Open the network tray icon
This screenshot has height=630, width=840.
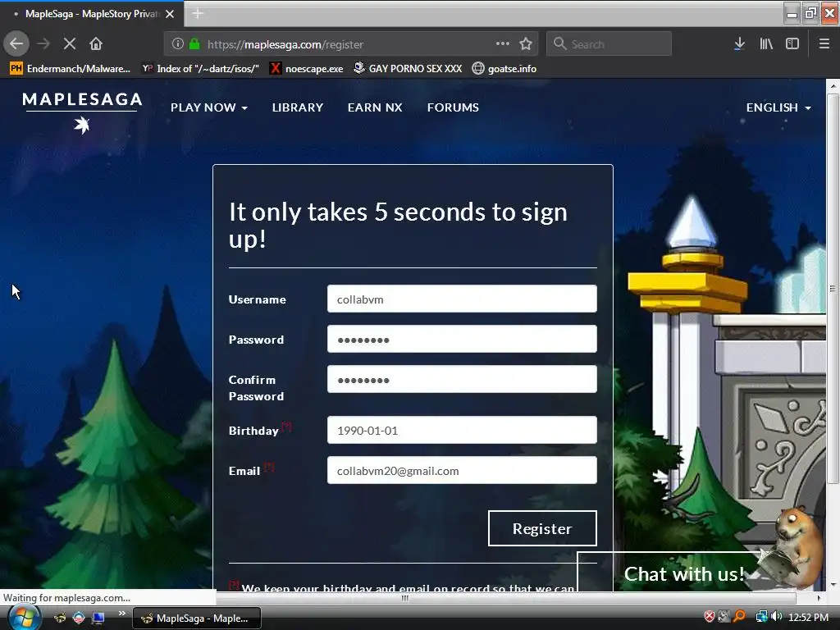pyautogui.click(x=761, y=617)
